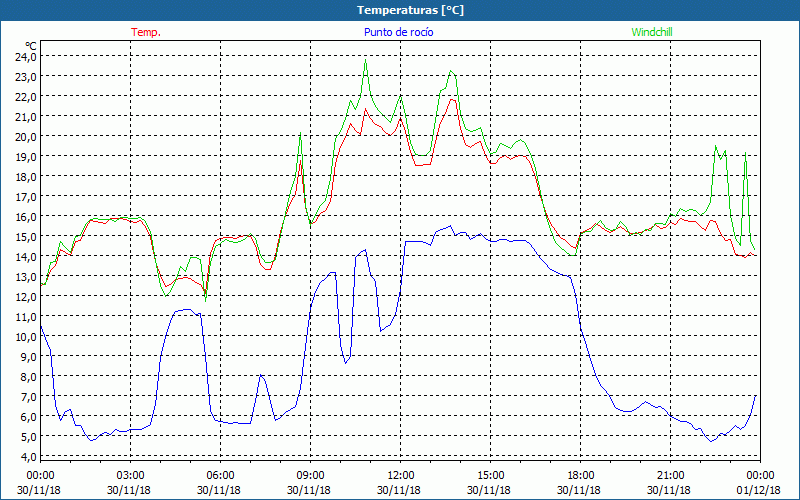This screenshot has width=800, height=500.
Task: Click the 8,0 y-axis value
Action: (x=28, y=377)
